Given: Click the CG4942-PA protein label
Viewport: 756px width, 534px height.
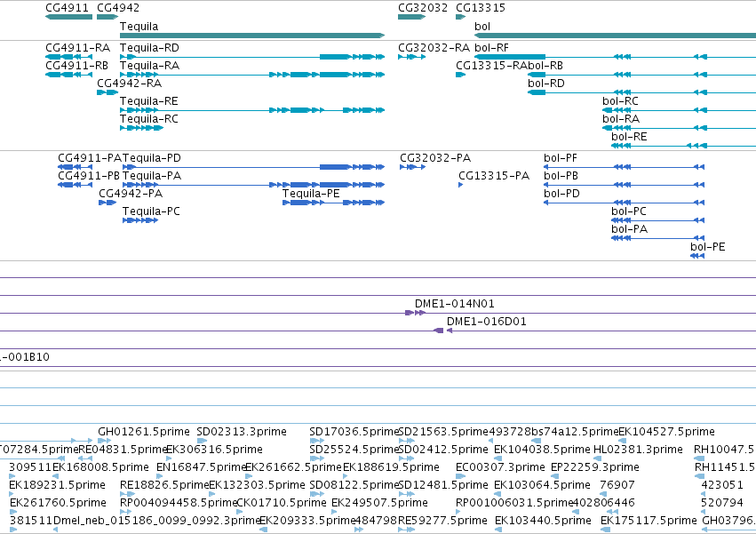Looking at the screenshot, I should pos(131,194).
